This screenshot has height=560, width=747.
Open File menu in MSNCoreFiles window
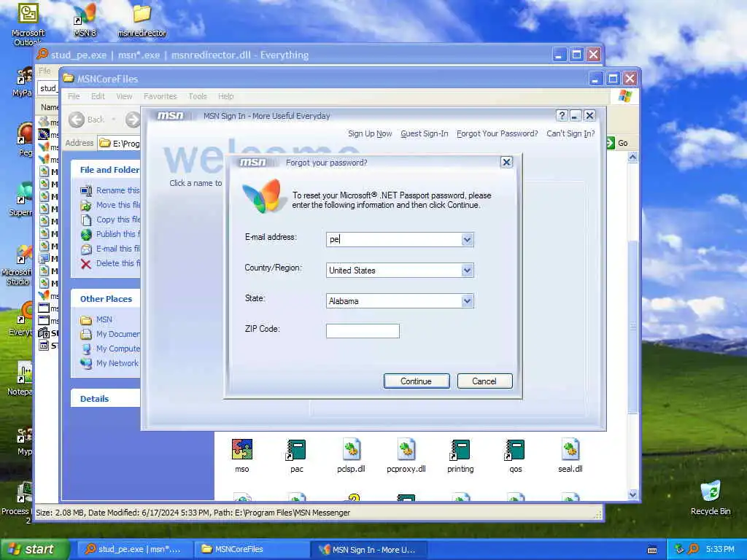[x=74, y=96]
